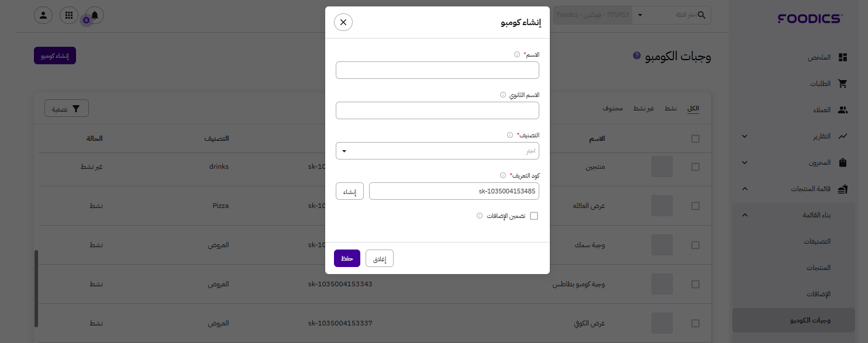Enable the تضمين الإضافات checkbox
Image resolution: width=868 pixels, height=343 pixels.
533,216
